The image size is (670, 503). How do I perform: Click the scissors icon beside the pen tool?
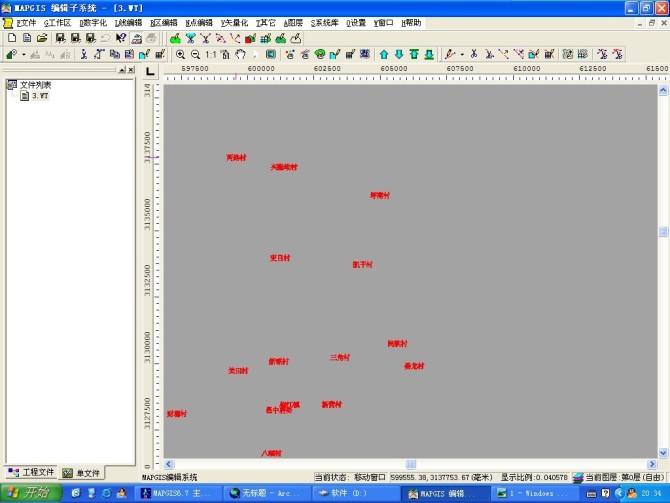click(474, 54)
